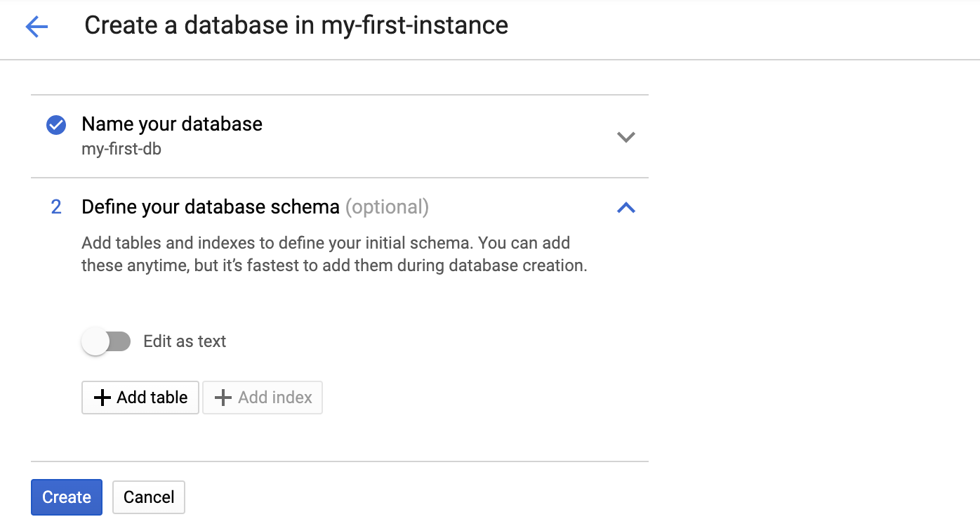The image size is (980, 531).
Task: Click the 'Edit as text' label
Action: 185,342
